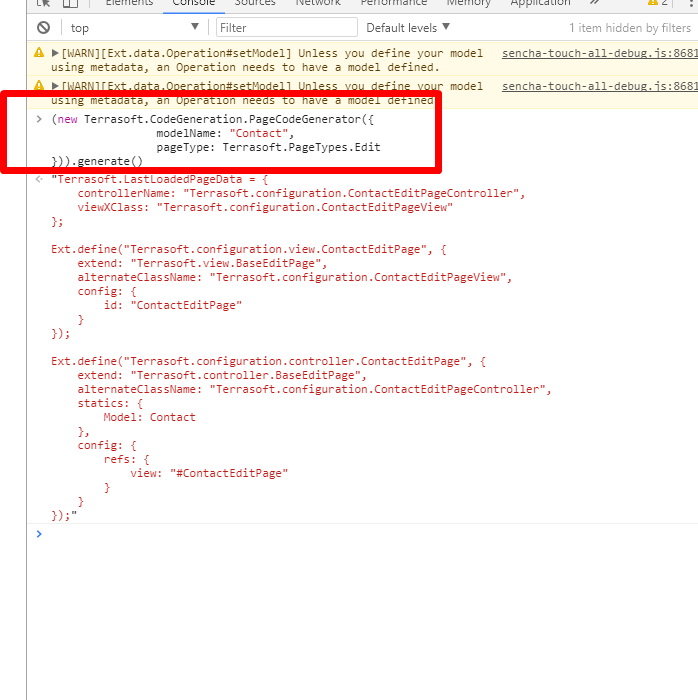Click alternateClassName ContactEditPageController line
Screen dimensions: 698x700
click(314, 389)
